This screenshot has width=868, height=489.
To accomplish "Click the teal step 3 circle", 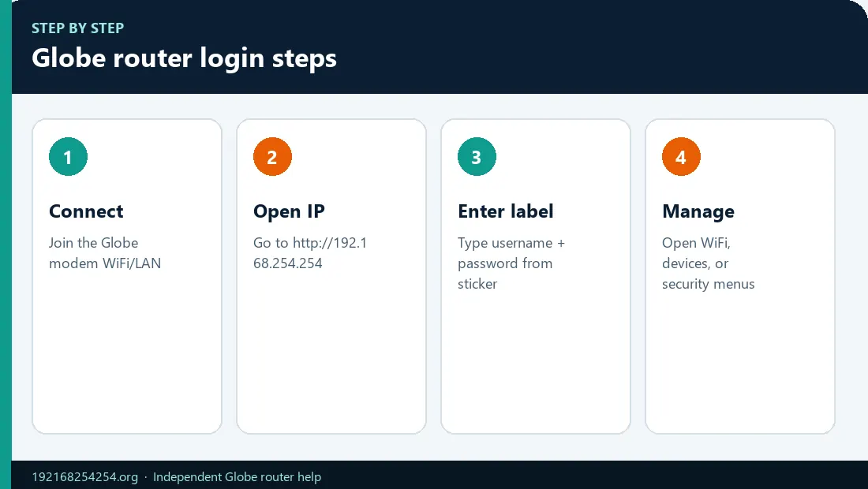I will (x=477, y=156).
